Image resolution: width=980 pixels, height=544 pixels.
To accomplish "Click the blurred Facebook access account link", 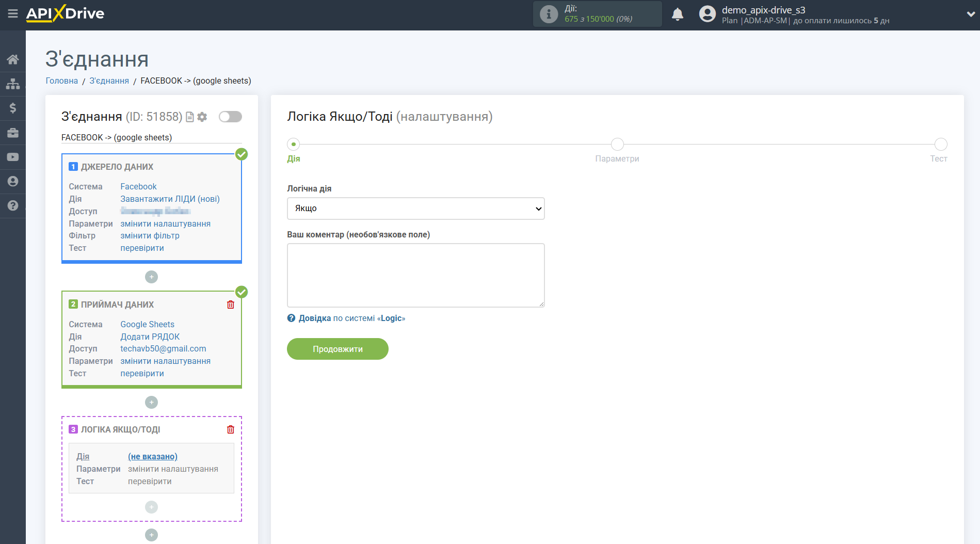I will tap(155, 211).
